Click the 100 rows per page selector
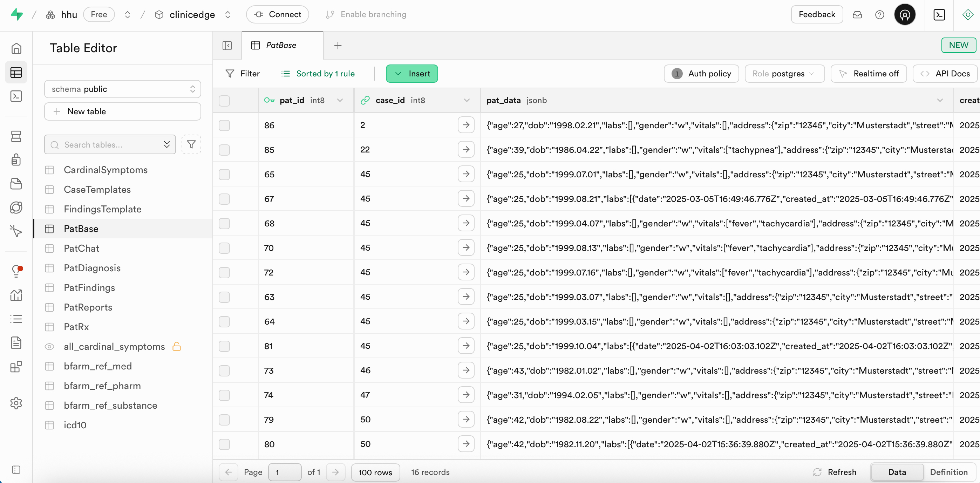The image size is (980, 483). click(375, 472)
